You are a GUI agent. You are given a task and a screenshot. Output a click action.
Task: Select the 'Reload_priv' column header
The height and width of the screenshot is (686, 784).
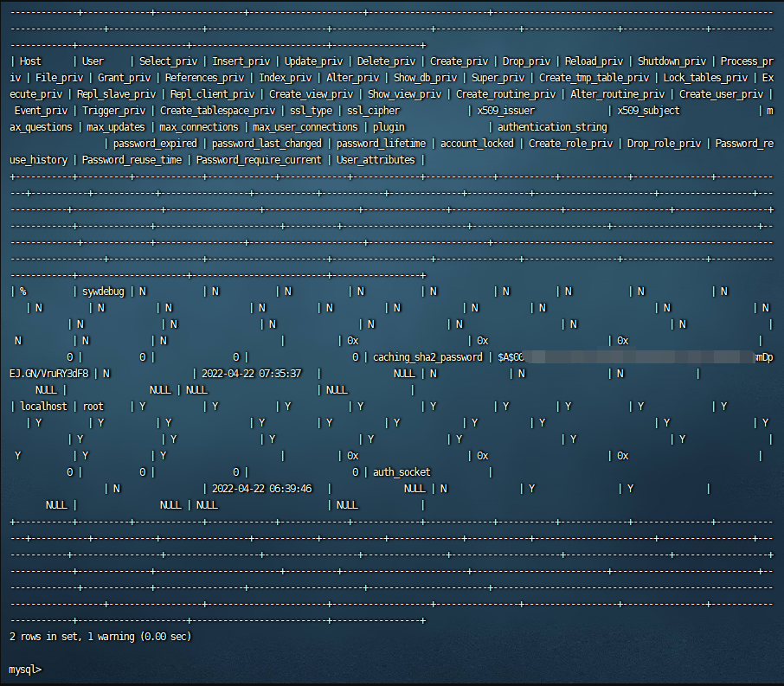(x=594, y=61)
